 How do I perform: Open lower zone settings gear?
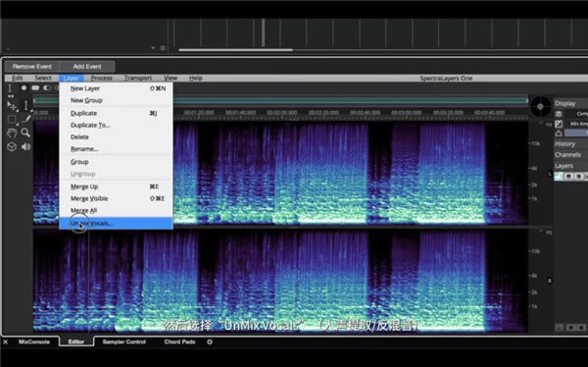pos(210,341)
